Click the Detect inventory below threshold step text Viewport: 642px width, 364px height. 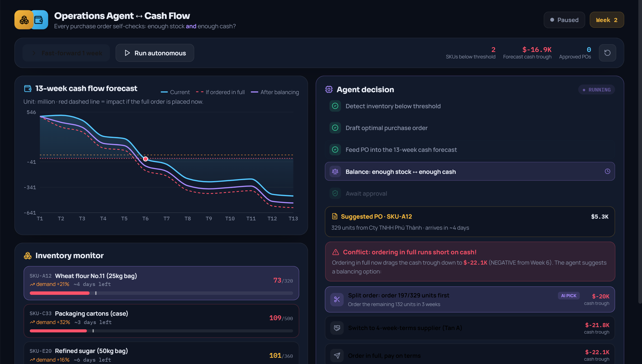pos(393,106)
